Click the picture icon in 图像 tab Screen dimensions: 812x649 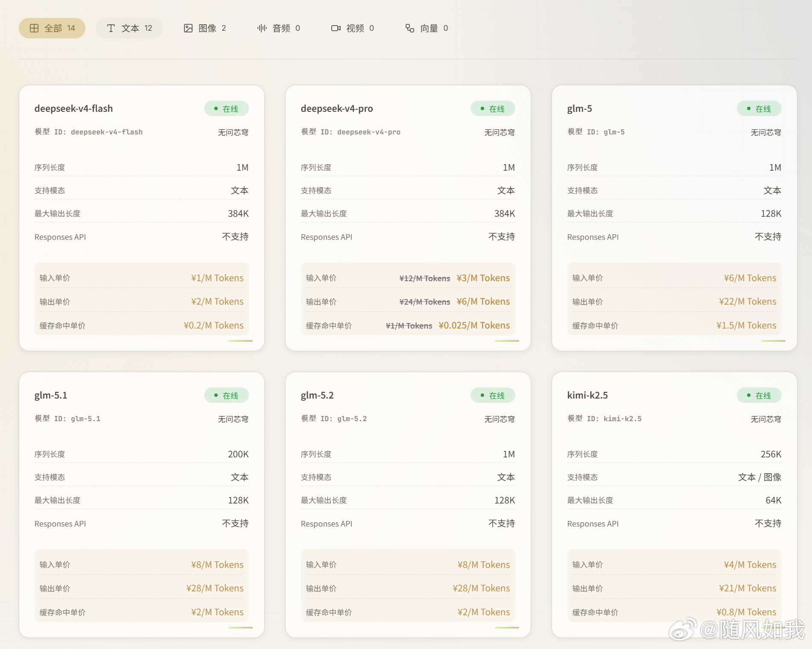(x=188, y=28)
